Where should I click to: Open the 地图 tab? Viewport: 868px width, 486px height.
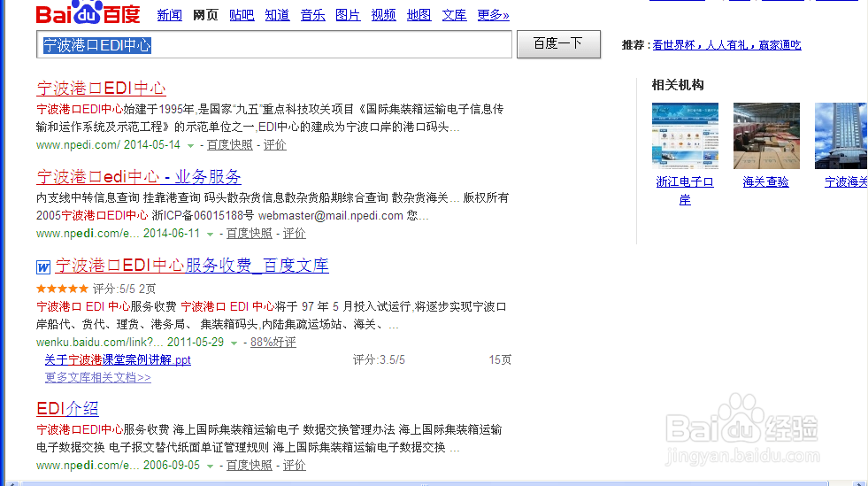419,15
